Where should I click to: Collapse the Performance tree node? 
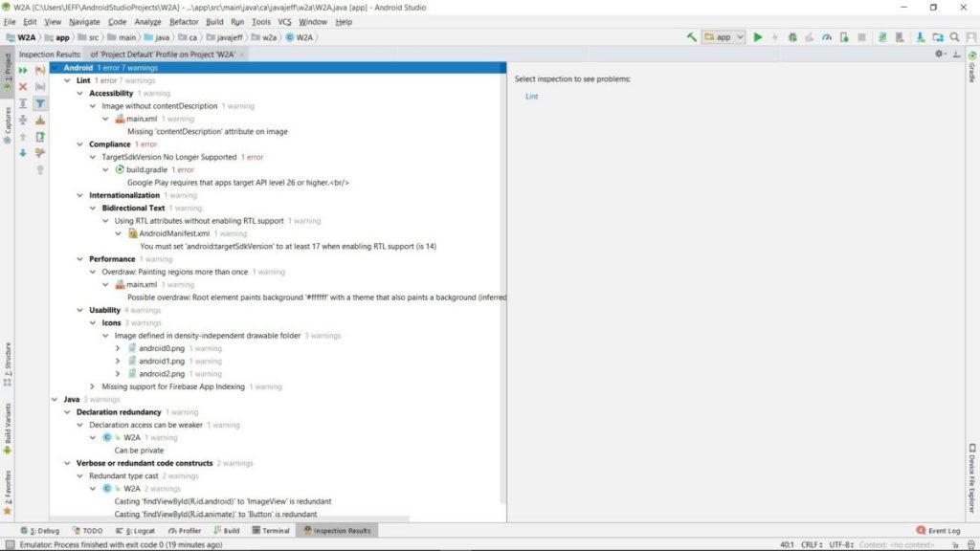[80, 259]
